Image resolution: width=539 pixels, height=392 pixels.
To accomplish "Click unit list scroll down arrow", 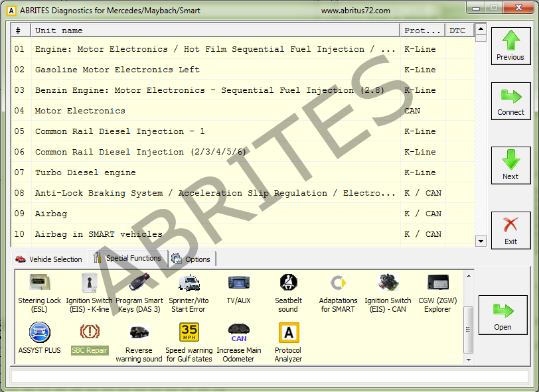I will point(481,241).
